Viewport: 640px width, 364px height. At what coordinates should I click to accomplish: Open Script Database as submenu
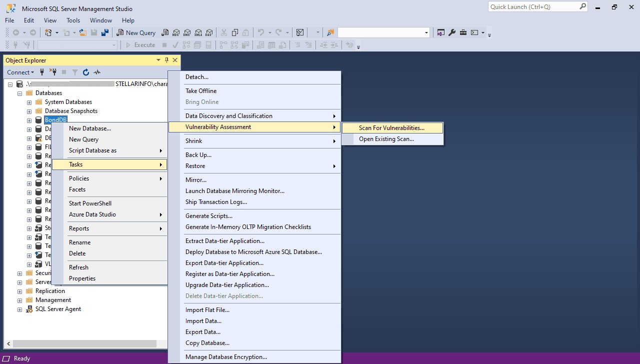point(109,150)
